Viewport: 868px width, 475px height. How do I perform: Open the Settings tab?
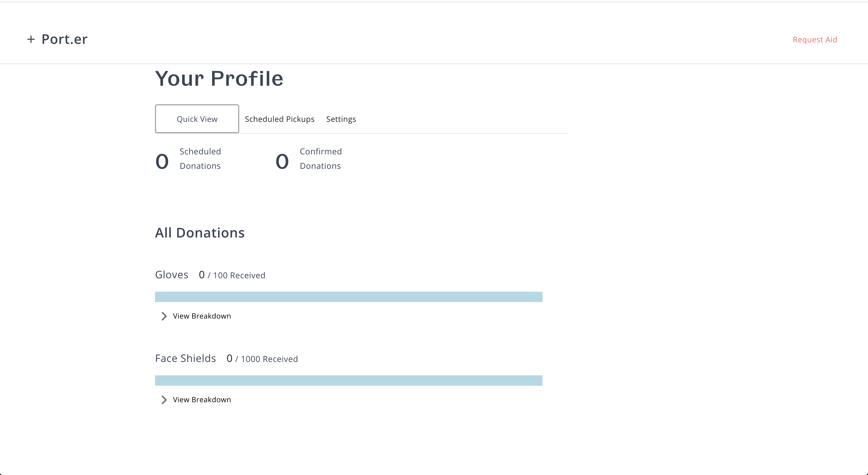(341, 119)
